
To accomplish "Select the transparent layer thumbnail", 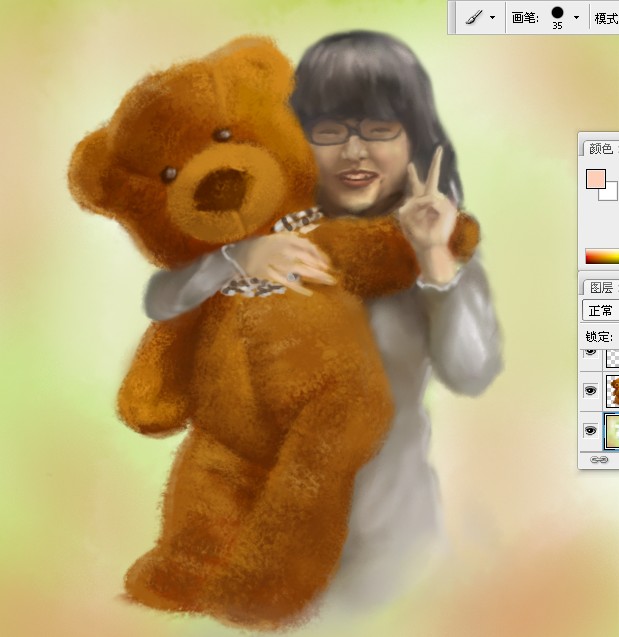I will tap(612, 358).
